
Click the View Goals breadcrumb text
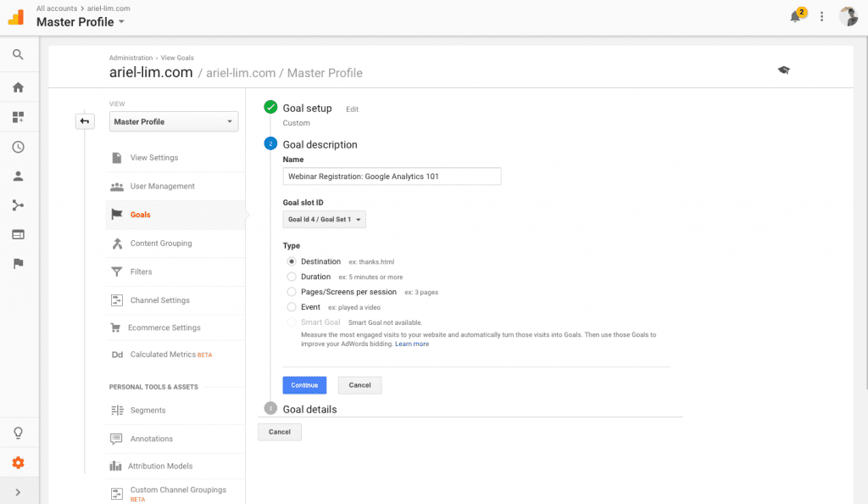(177, 59)
